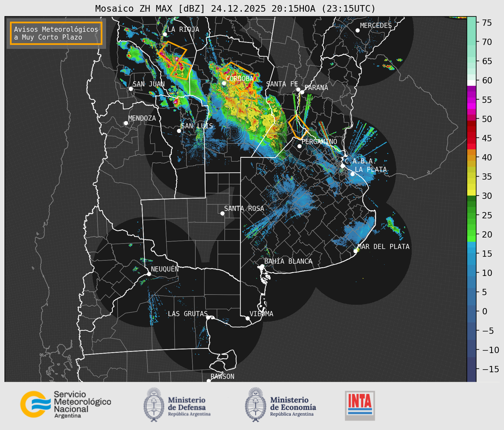Image resolution: width=504 pixels, height=430 pixels.
Task: Click the white dot marking San Luis
Action: pyautogui.click(x=179, y=131)
